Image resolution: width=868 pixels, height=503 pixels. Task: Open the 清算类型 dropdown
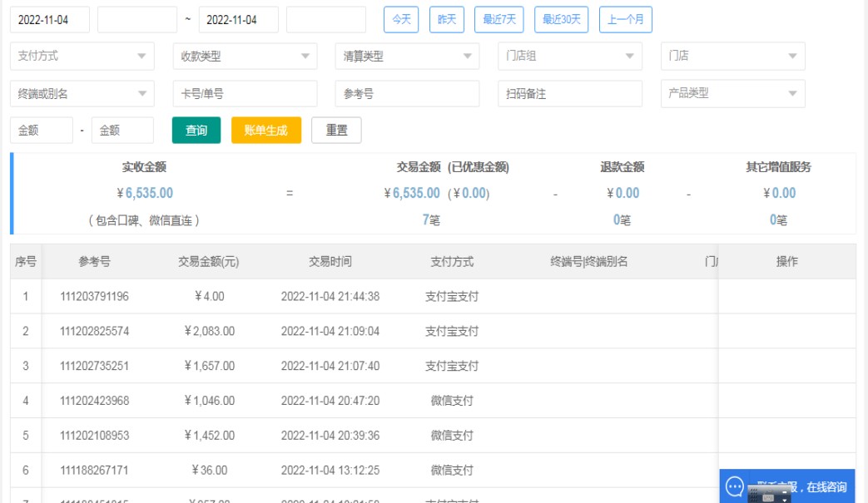(x=407, y=57)
